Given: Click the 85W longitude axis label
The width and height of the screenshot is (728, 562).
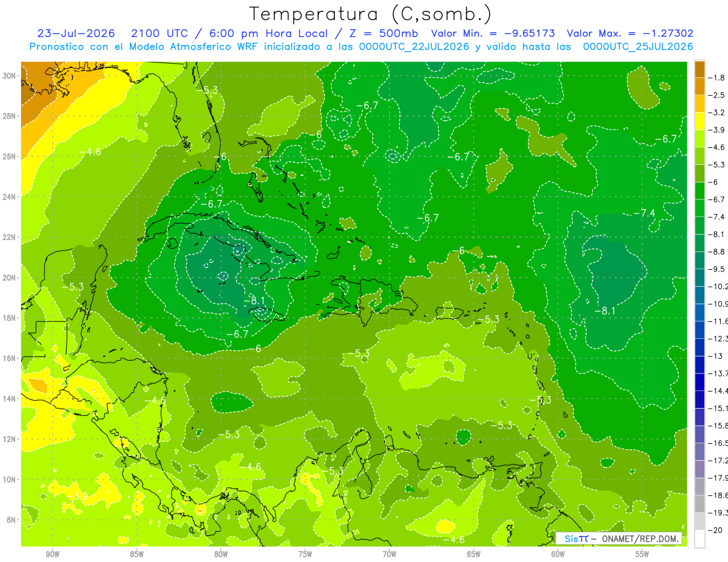Looking at the screenshot, I should coord(136,554).
